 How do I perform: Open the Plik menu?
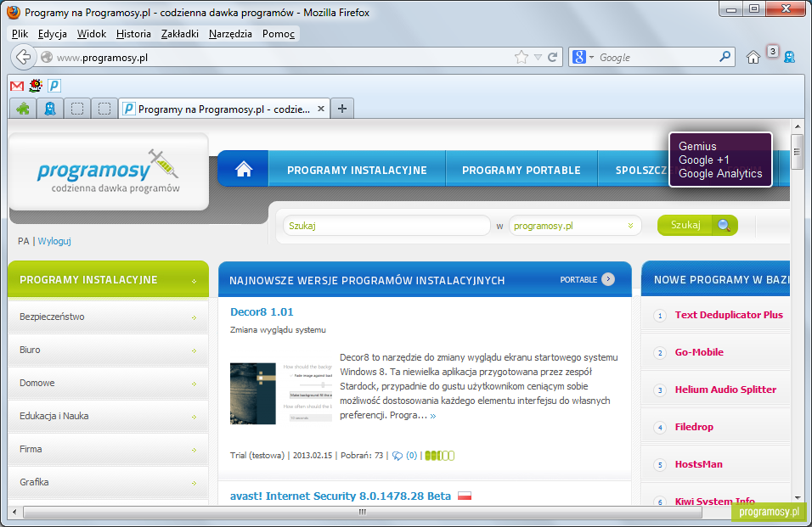[20, 34]
